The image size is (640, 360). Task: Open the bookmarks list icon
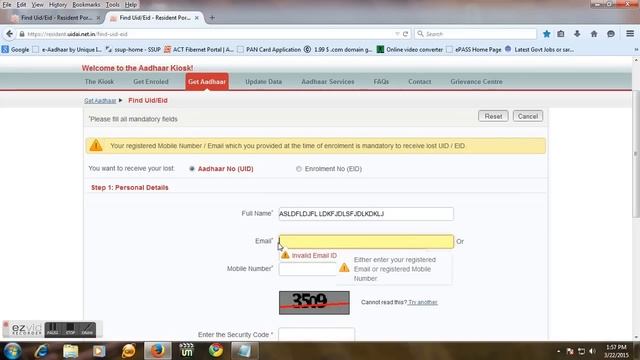(x=561, y=34)
